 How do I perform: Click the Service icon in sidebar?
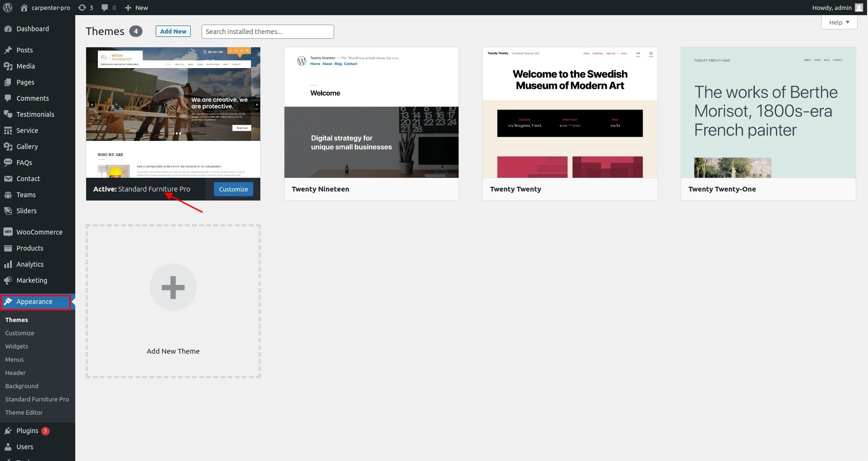[8, 130]
